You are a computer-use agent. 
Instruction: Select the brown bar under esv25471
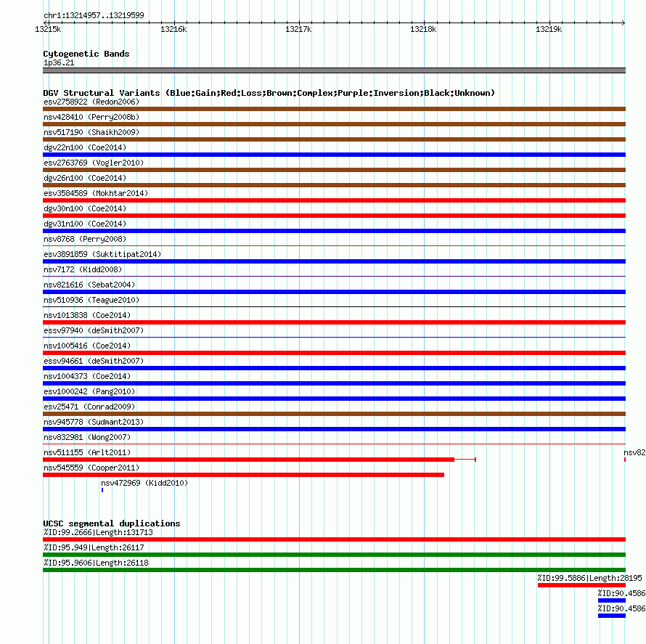click(x=334, y=414)
